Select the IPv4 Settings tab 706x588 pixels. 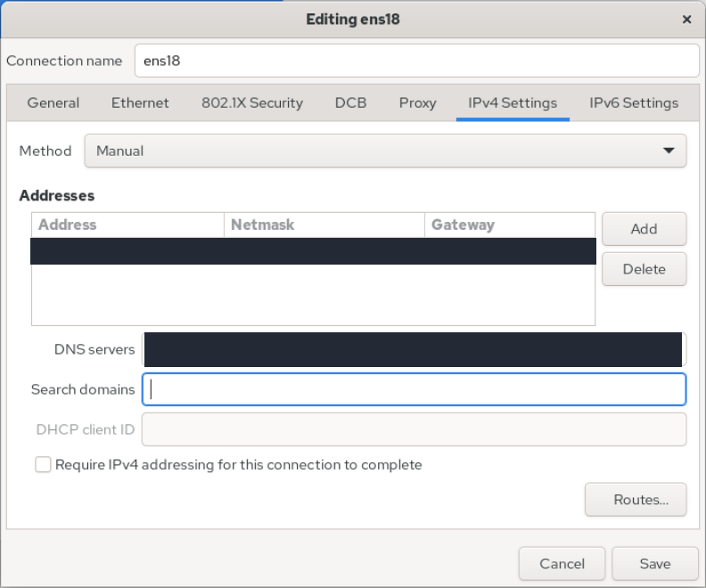[513, 103]
